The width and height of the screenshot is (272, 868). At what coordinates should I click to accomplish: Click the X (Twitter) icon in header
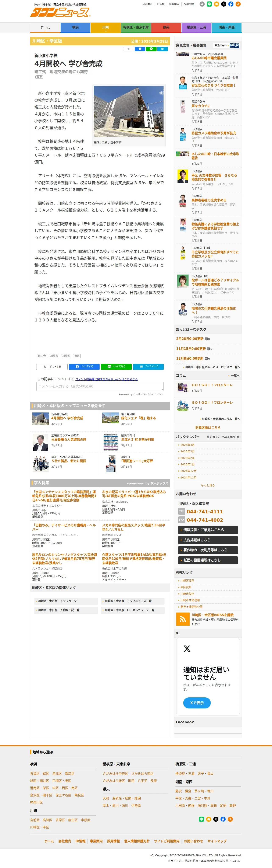pos(223,4)
